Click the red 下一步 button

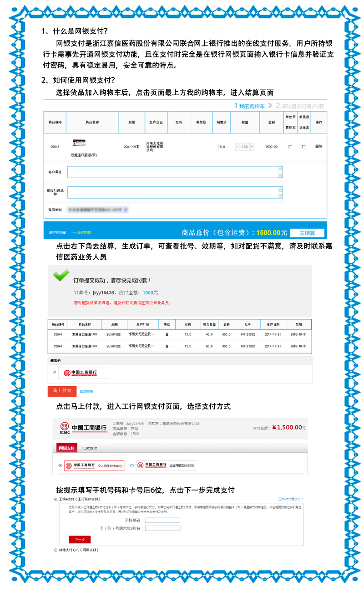tap(80, 539)
